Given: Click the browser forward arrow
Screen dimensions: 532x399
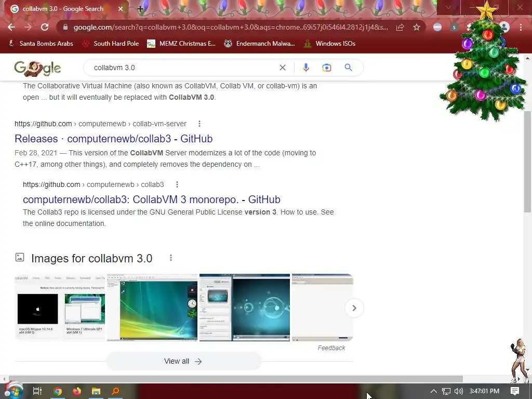Looking at the screenshot, I should tap(28, 27).
